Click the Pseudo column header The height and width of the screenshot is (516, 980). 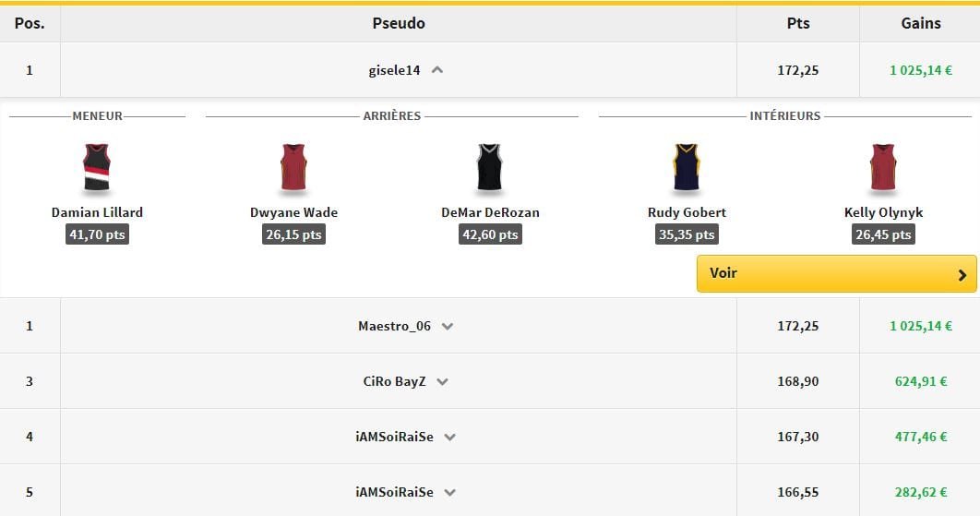[398, 23]
